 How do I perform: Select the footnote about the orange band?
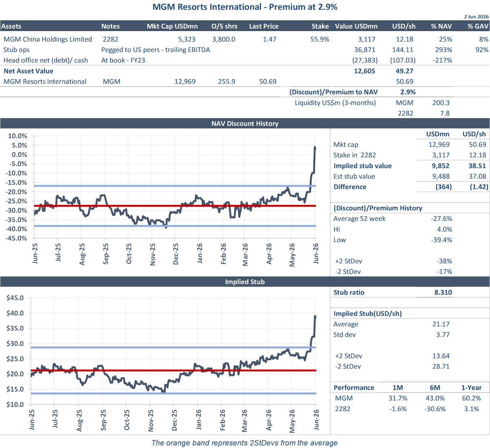(x=245, y=443)
